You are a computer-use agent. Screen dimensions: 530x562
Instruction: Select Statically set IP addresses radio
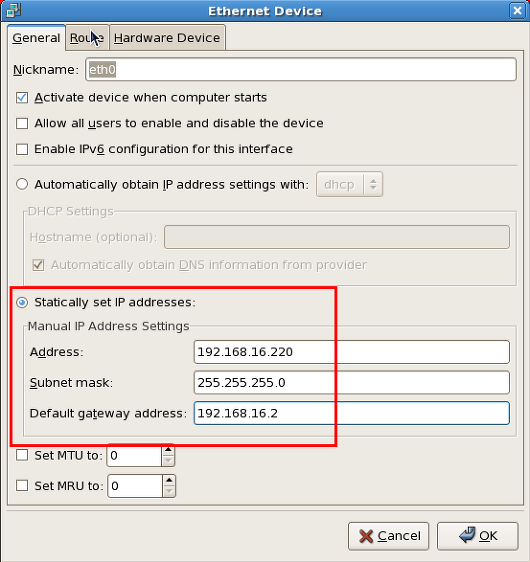tap(22, 303)
